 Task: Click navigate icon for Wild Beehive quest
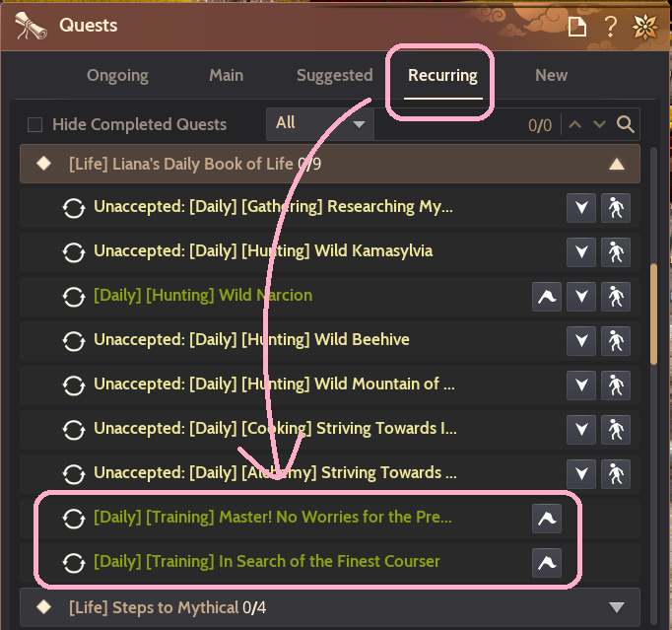pos(616,340)
